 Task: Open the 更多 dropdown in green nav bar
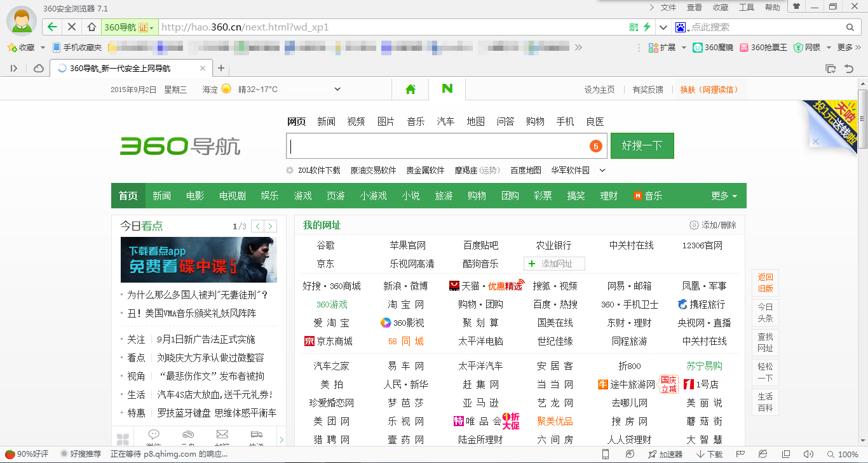coord(724,196)
